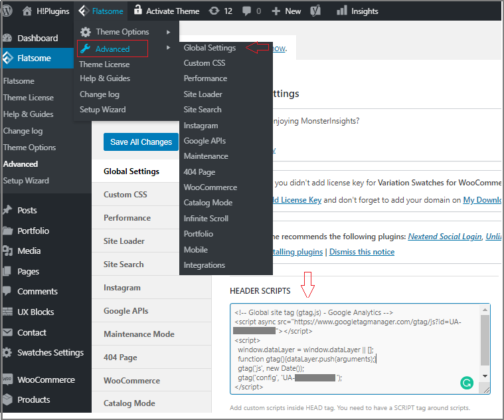Open the Activate Theme admin bar item
Image resolution: width=504 pixels, height=420 pixels.
click(167, 11)
